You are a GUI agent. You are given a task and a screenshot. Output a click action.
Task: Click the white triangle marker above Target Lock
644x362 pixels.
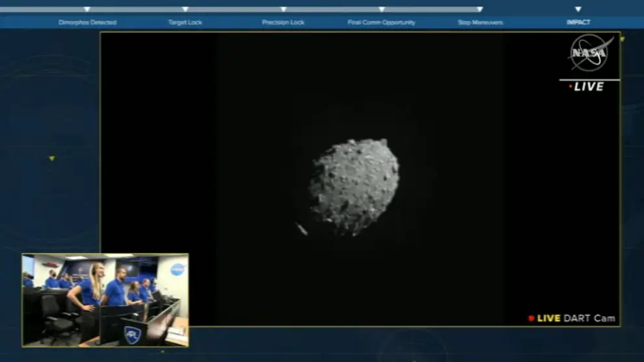[185, 9]
